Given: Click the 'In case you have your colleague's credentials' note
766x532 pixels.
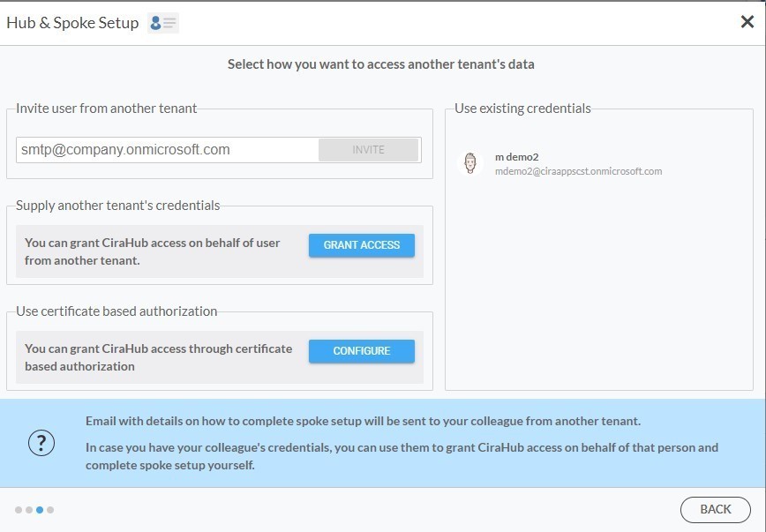Looking at the screenshot, I should click(x=402, y=456).
